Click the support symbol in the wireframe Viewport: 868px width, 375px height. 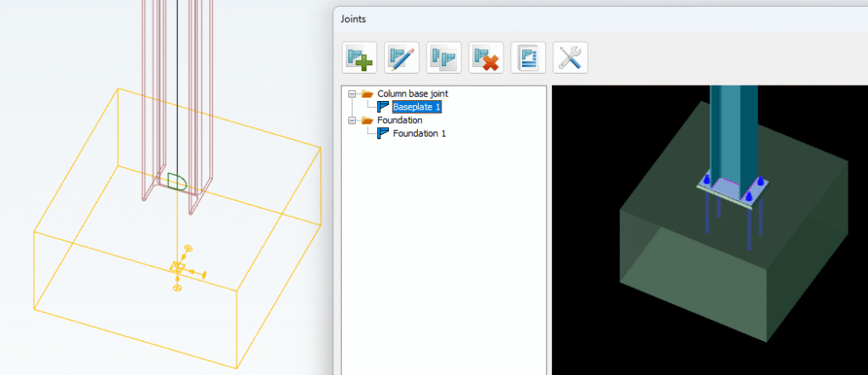click(x=177, y=268)
